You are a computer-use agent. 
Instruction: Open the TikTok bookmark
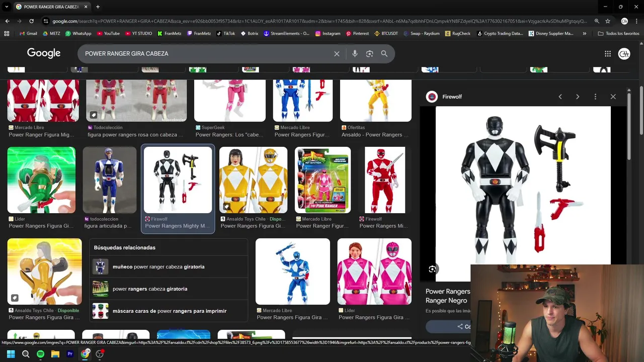click(225, 34)
